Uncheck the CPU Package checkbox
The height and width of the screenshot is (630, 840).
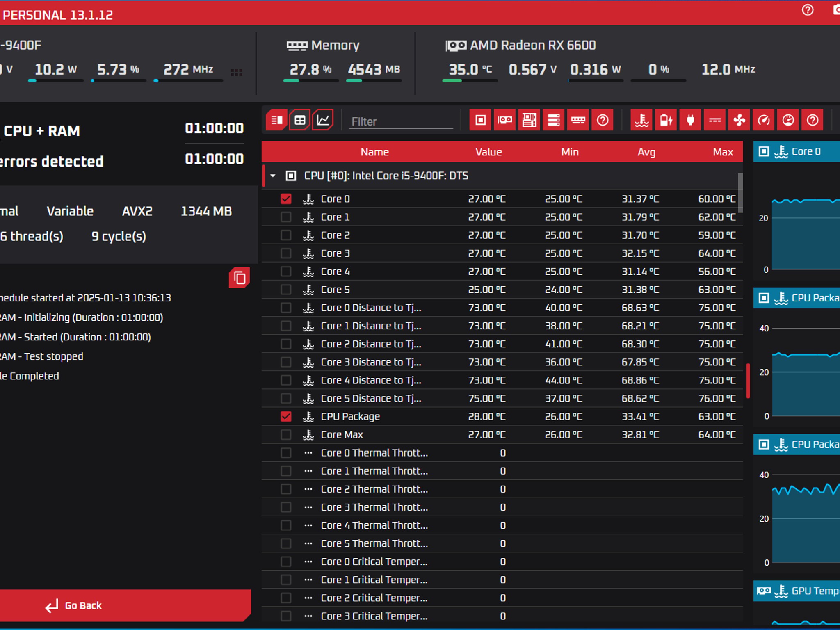click(x=286, y=417)
